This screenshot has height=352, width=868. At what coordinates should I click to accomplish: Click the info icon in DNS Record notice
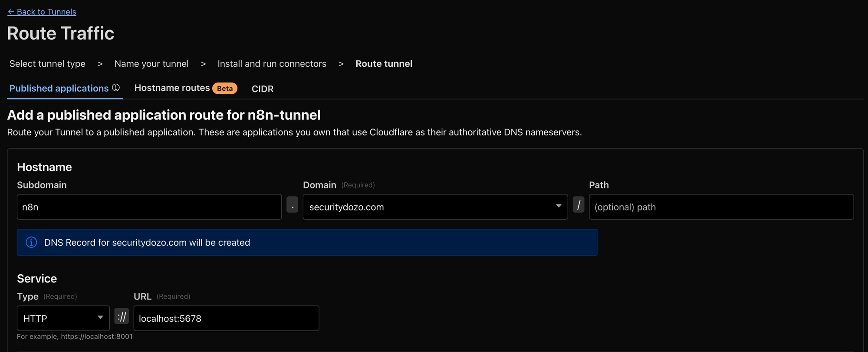(x=31, y=242)
